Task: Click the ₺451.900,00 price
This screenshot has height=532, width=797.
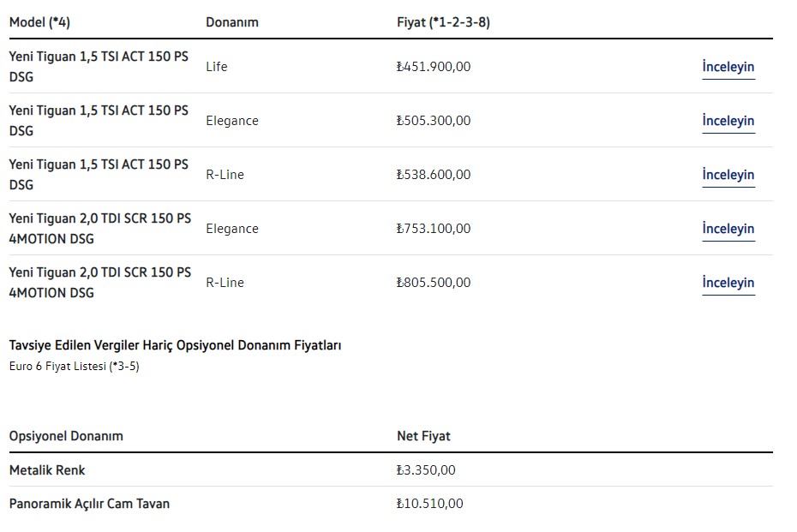Action: pyautogui.click(x=434, y=67)
